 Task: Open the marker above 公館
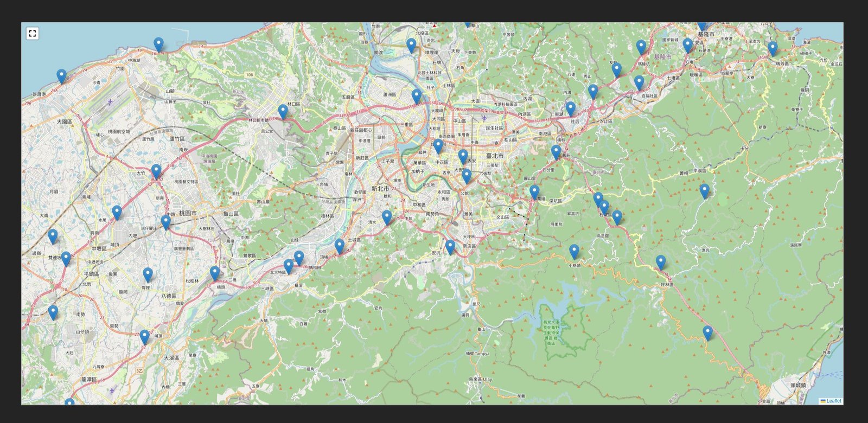467,177
